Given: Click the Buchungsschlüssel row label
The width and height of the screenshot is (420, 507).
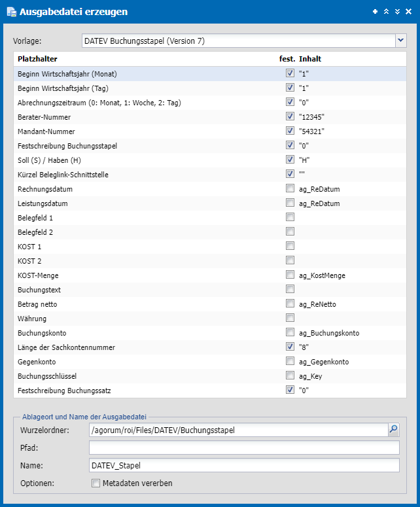Looking at the screenshot, I should point(47,376).
